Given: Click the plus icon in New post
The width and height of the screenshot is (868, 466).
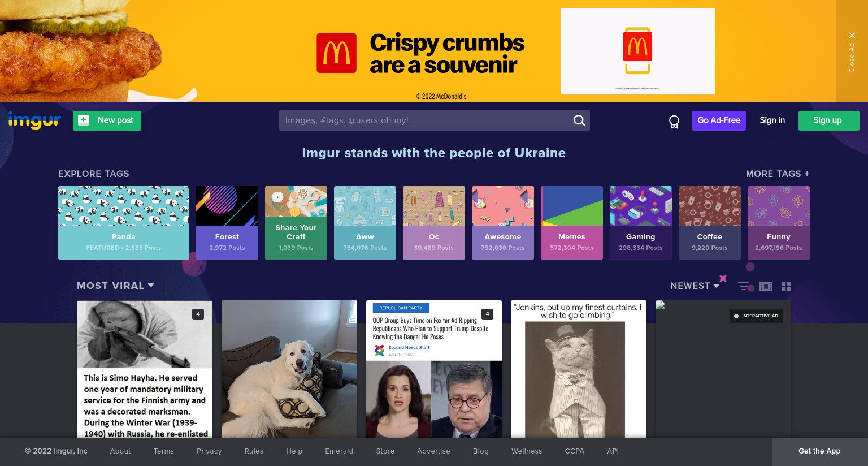Looking at the screenshot, I should coord(84,120).
